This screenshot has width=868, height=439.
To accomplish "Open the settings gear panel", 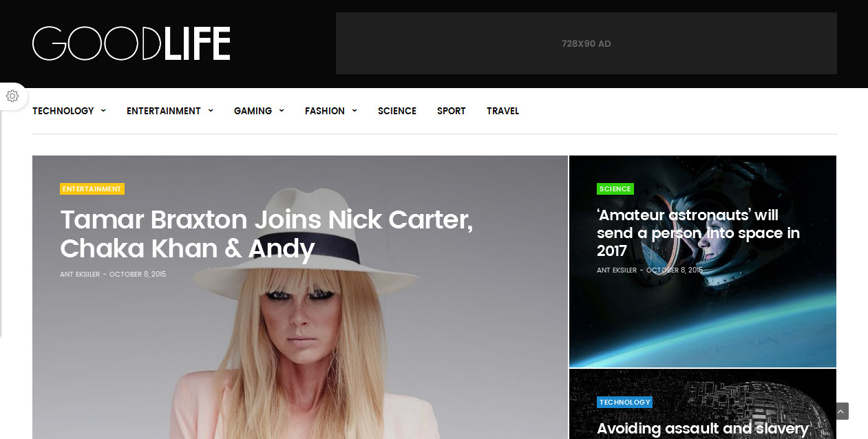I will pos(12,96).
